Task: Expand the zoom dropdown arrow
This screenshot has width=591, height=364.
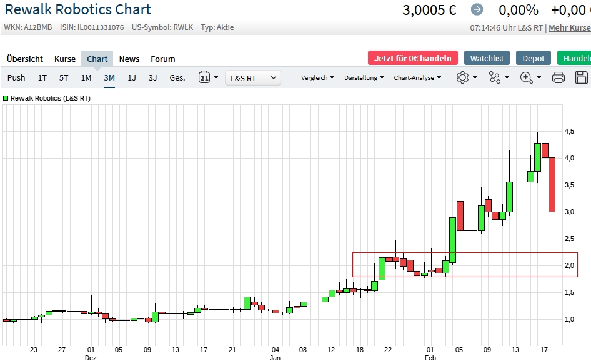Action: (539, 77)
